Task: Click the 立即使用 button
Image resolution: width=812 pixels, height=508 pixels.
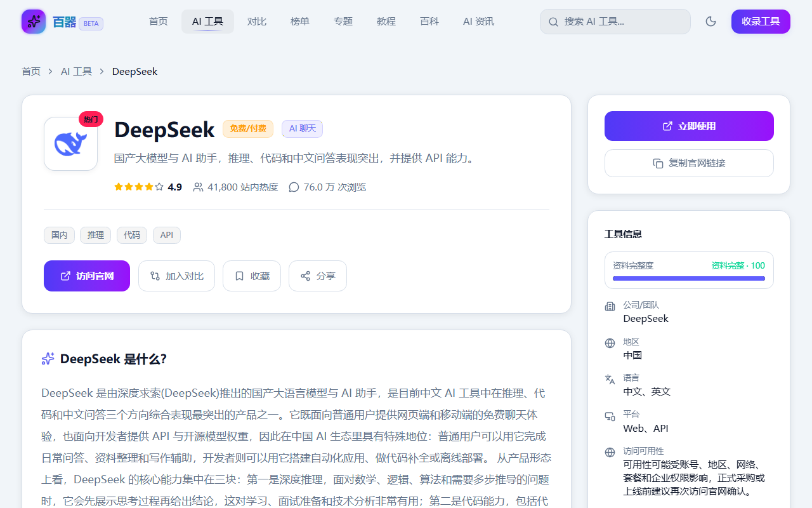Action: (689, 126)
